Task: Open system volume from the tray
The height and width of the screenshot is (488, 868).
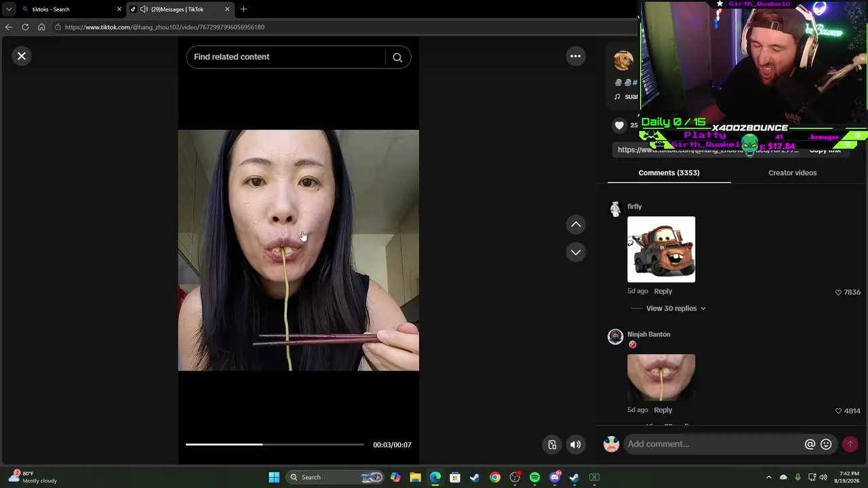Action: click(823, 477)
